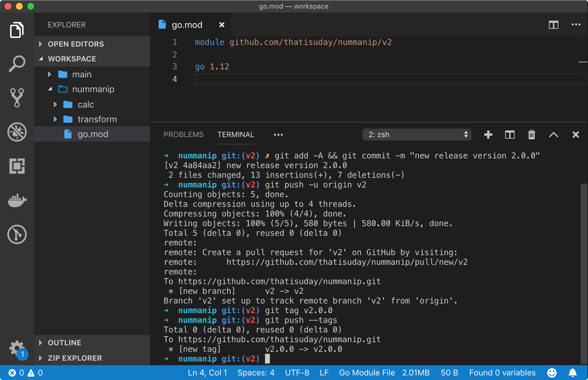Open the '2: zsh' terminal dropdown
Viewport: 588px width, 380px height.
pyautogui.click(x=416, y=135)
